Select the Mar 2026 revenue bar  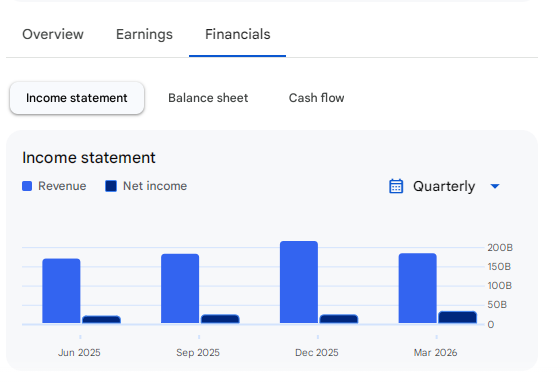418,288
